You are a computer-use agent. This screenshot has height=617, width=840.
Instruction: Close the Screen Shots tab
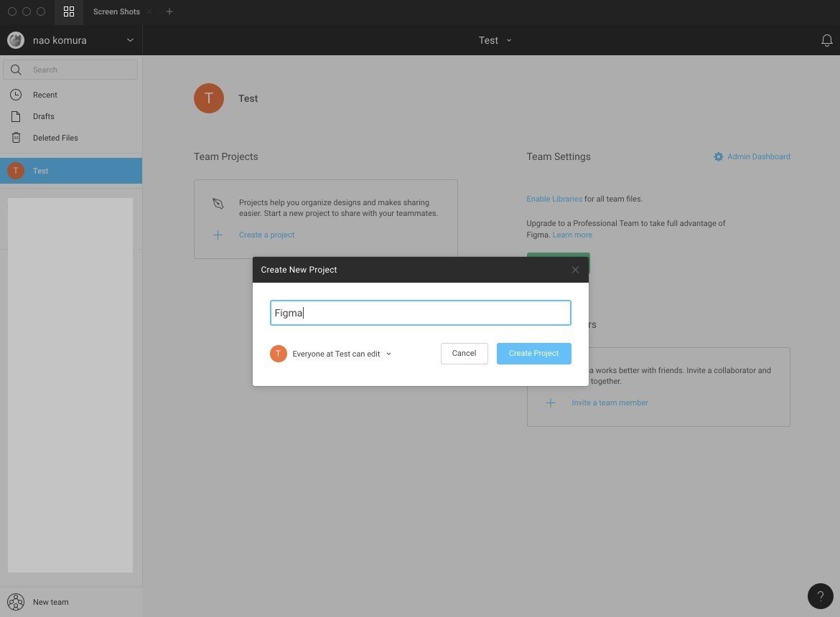pos(149,11)
